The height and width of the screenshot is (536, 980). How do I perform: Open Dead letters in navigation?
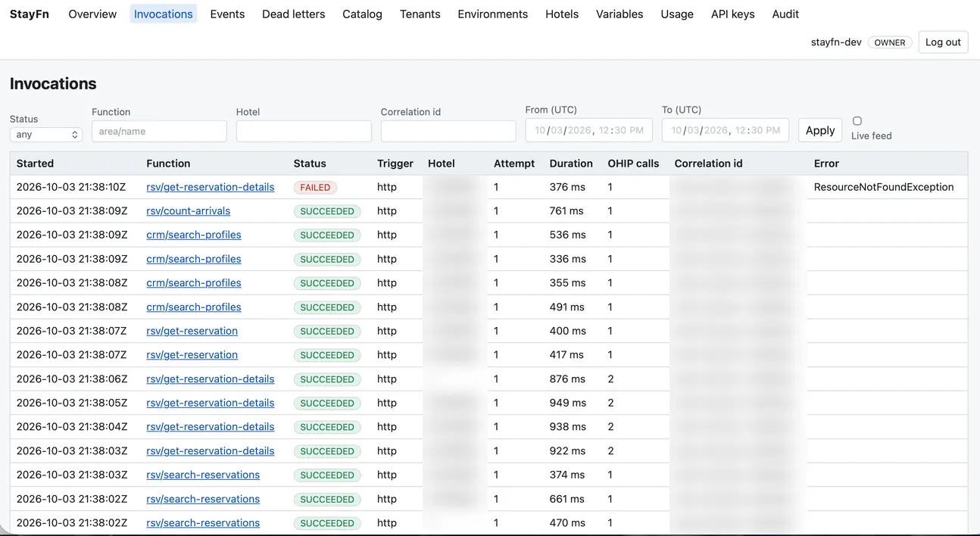293,14
